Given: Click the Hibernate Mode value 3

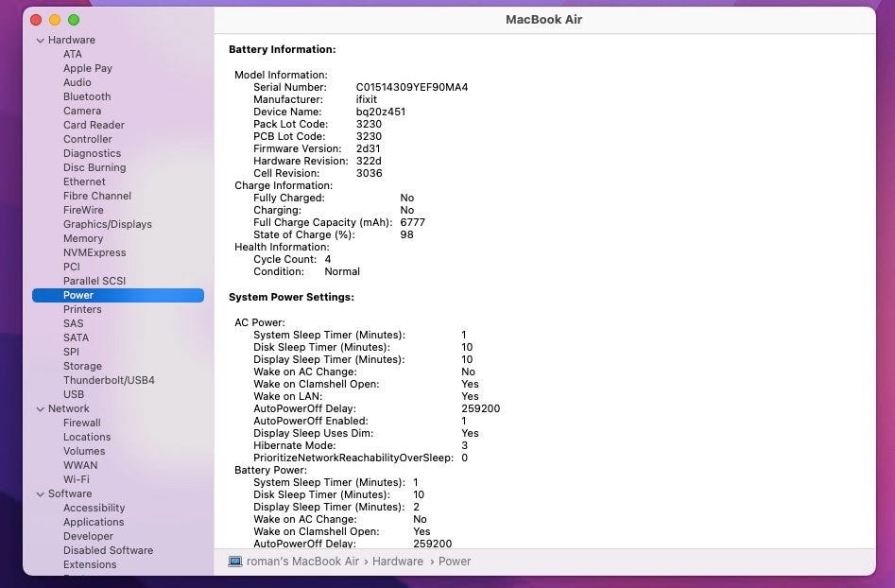Looking at the screenshot, I should (x=465, y=445).
